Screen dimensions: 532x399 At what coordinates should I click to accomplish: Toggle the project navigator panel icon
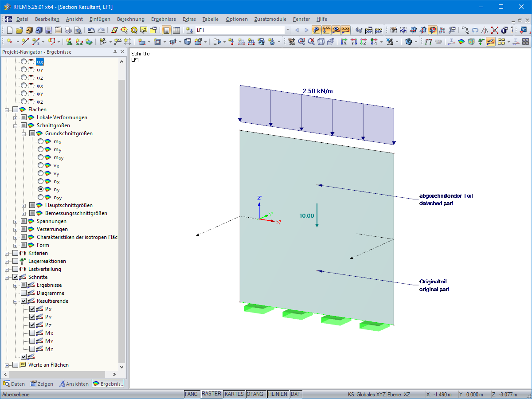coord(167,30)
